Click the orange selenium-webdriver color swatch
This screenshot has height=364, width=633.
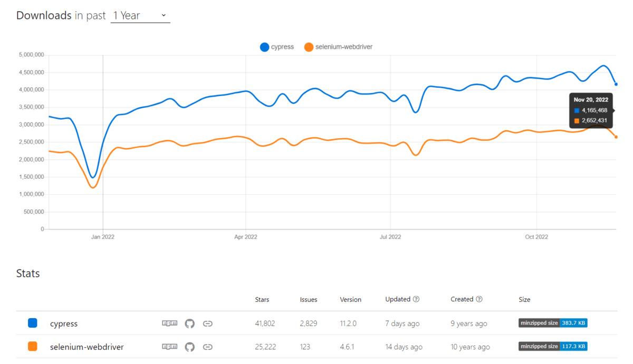33,347
